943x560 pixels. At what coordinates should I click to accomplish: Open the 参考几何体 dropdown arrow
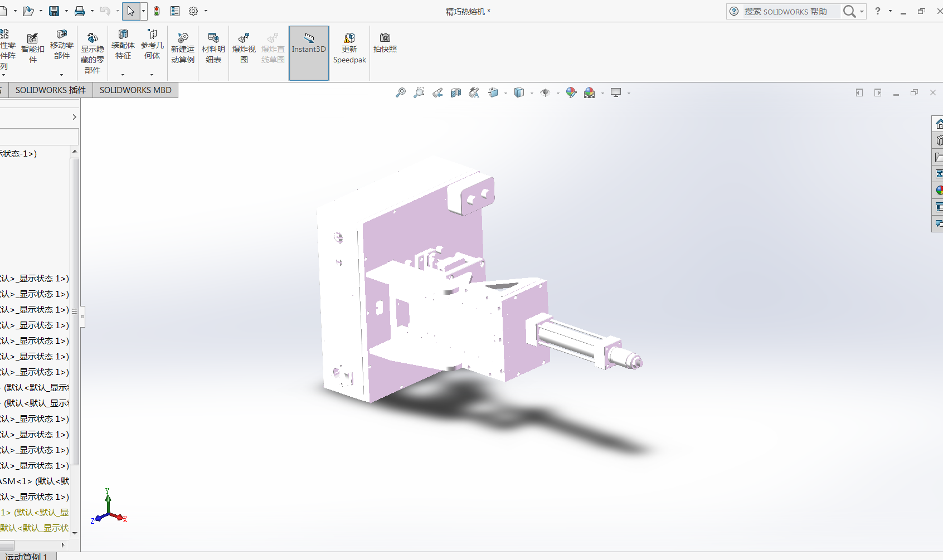[x=152, y=75]
